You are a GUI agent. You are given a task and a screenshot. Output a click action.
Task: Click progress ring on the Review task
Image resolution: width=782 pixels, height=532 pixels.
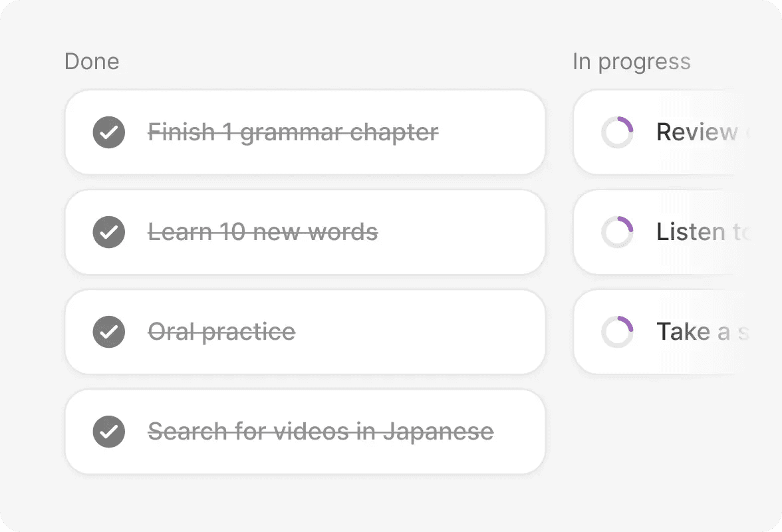point(617,132)
